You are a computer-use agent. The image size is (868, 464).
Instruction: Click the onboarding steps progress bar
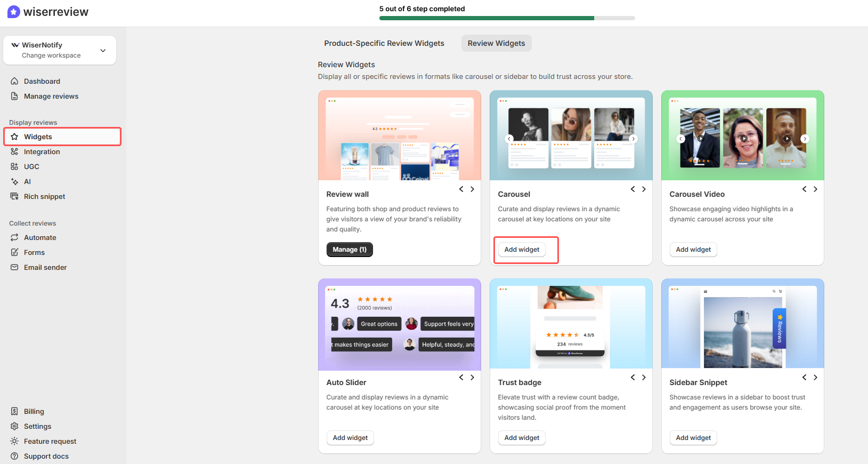point(507,18)
